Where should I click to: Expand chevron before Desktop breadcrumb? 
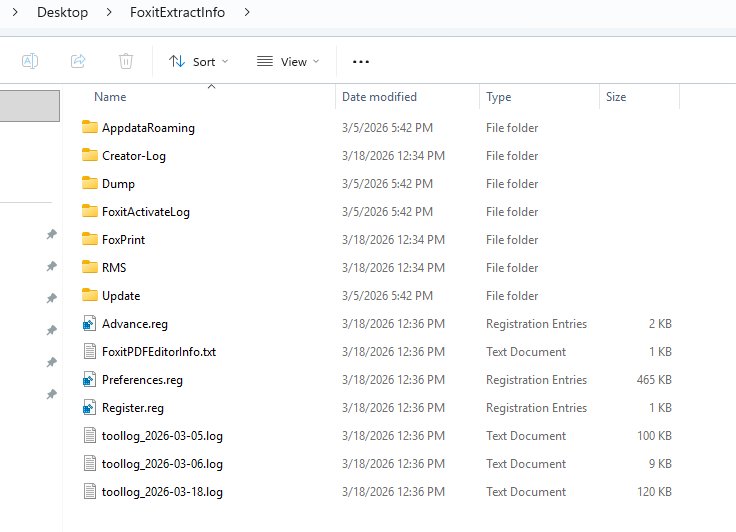pos(15,12)
